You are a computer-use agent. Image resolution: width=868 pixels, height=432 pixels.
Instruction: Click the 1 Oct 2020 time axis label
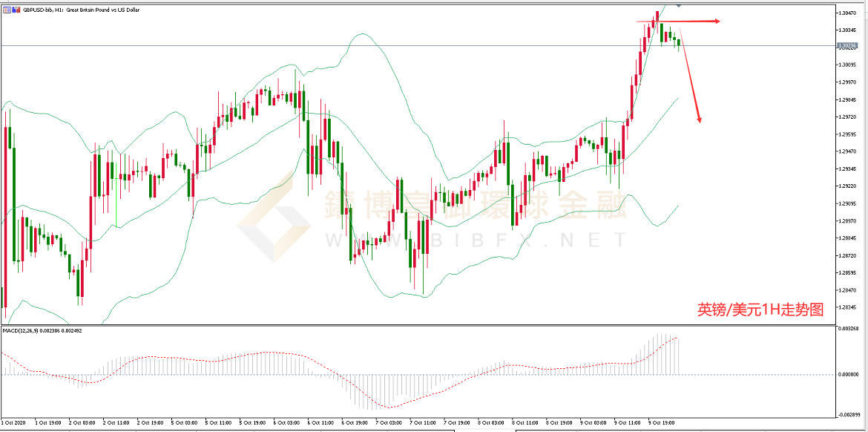[x=15, y=422]
